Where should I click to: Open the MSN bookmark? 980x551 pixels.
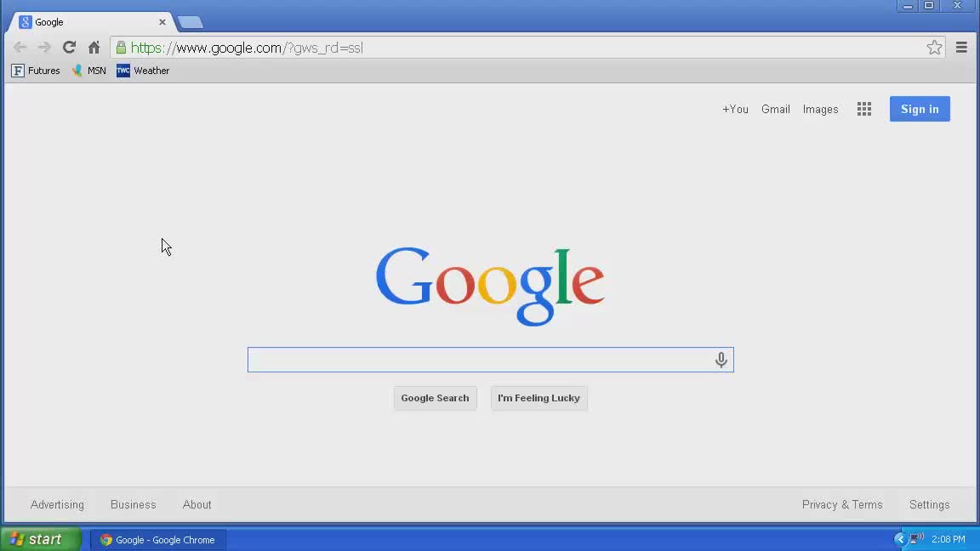click(88, 71)
